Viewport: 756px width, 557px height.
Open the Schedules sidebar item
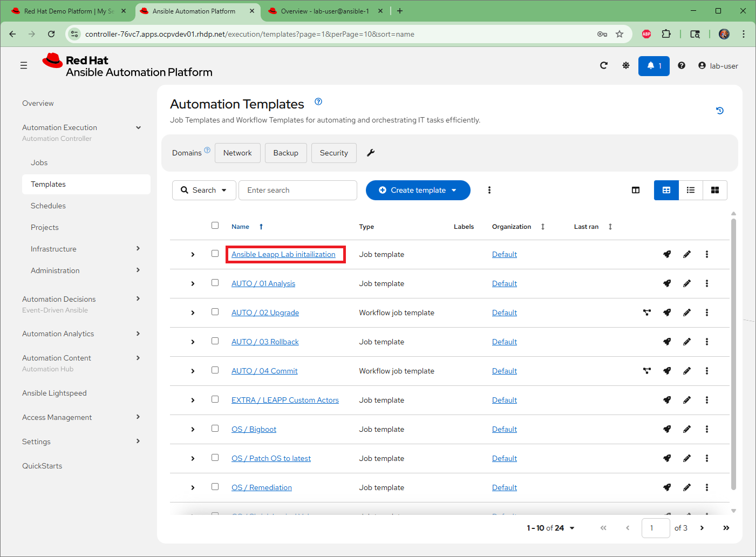[48, 206]
